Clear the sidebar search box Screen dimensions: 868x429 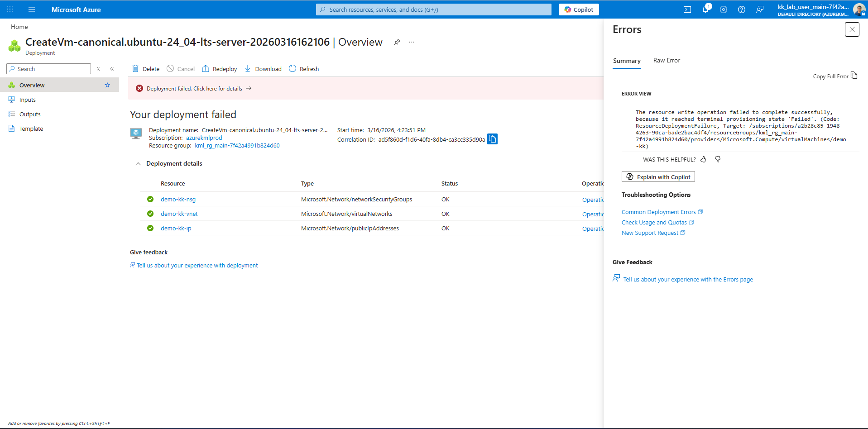98,69
